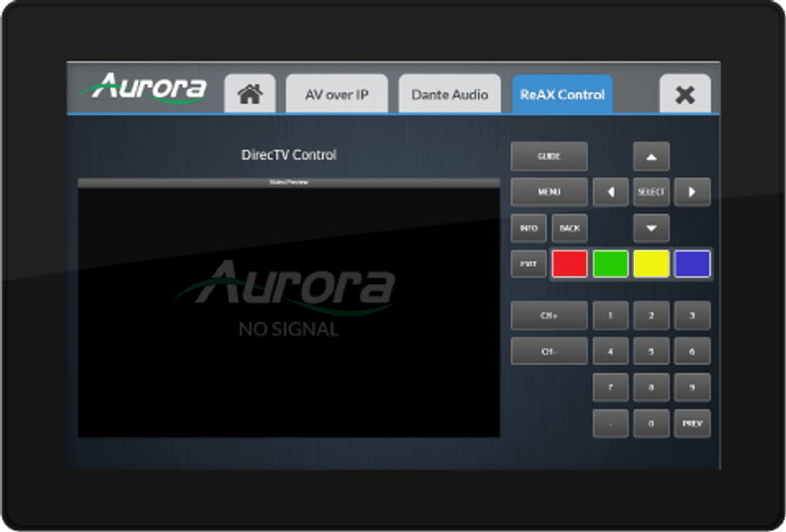Switch to the Dante Audio tab
The width and height of the screenshot is (786, 532).
450,94
